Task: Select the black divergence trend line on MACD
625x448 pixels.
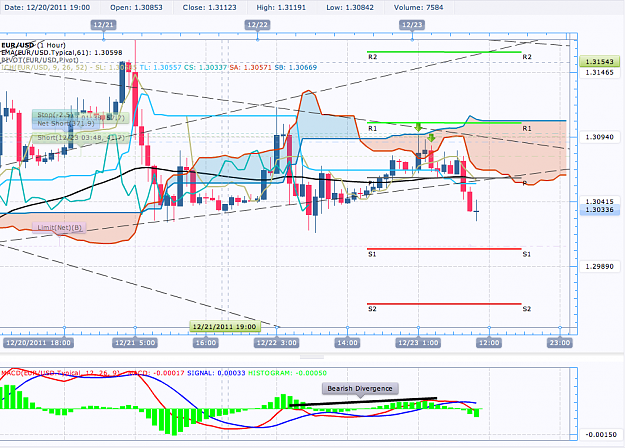Action: click(x=363, y=402)
